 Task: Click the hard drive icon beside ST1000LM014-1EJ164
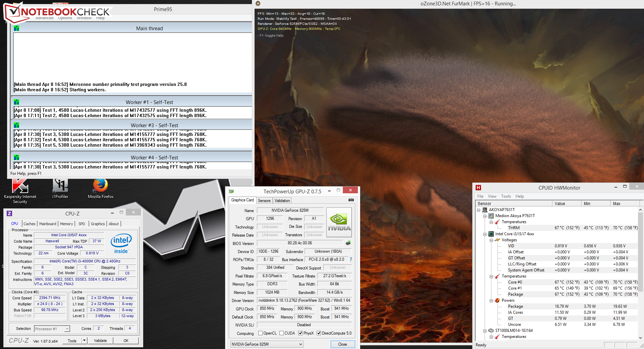491,331
